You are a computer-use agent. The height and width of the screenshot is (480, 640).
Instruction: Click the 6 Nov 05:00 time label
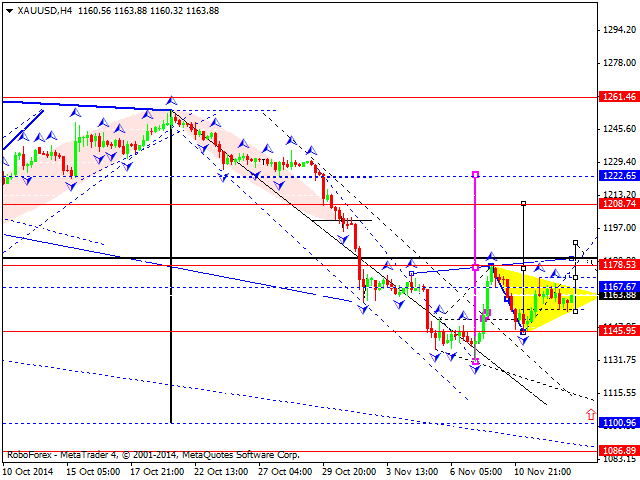click(476, 472)
